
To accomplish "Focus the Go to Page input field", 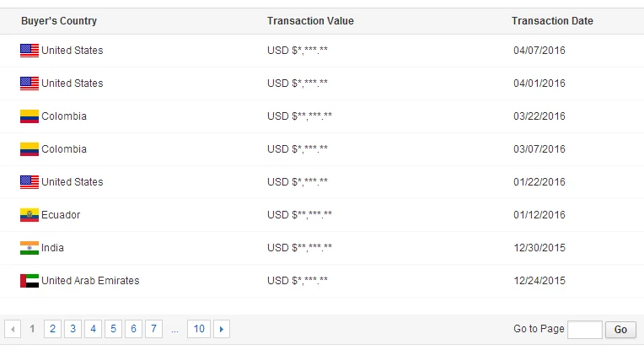I will point(585,330).
